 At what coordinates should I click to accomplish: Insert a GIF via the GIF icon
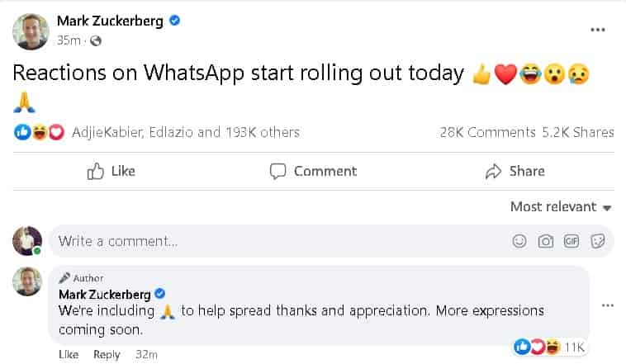click(571, 241)
